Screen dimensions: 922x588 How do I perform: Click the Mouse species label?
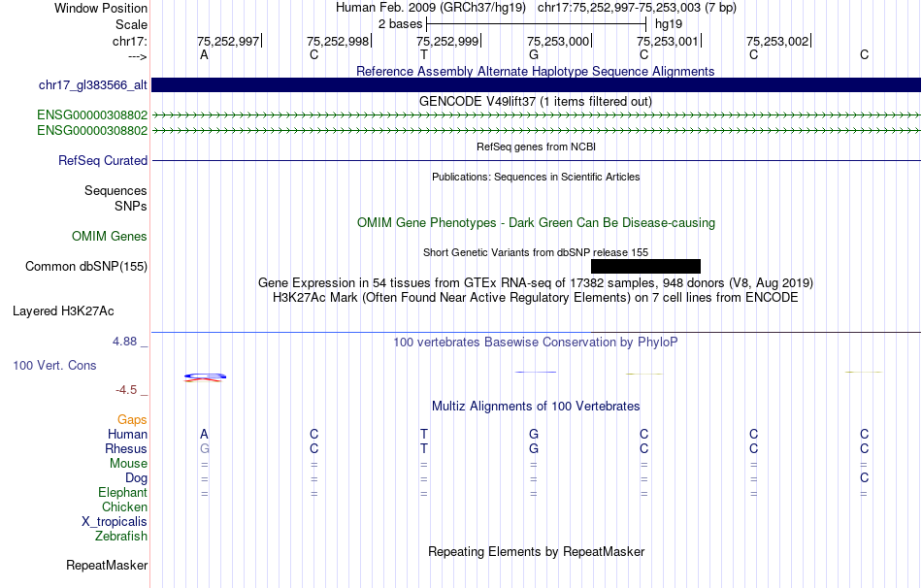128,464
